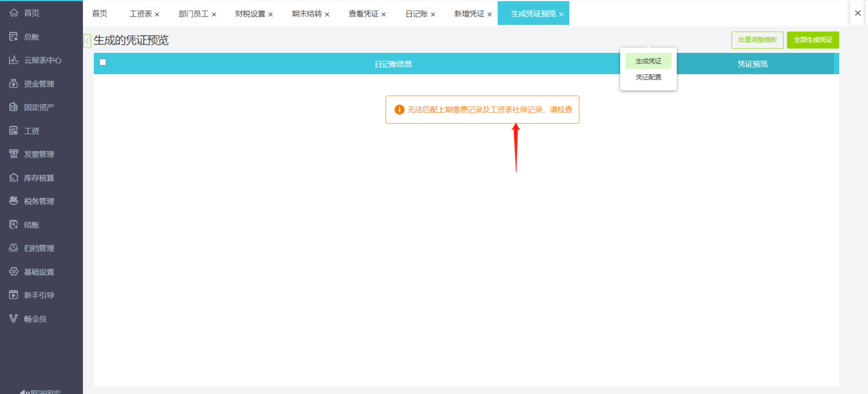The width and height of the screenshot is (868, 394).
Task: Click the 库存核算 warehouse icon
Action: coord(13,178)
